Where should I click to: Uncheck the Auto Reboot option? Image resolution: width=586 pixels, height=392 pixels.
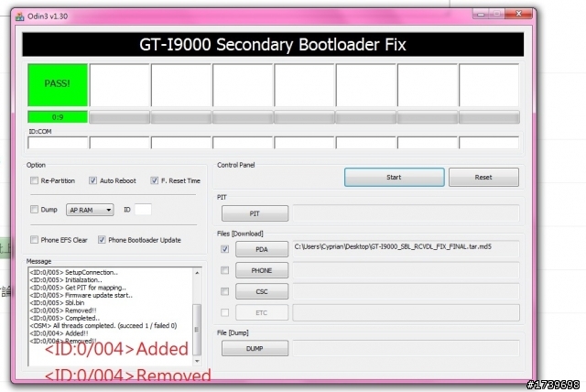(x=92, y=180)
